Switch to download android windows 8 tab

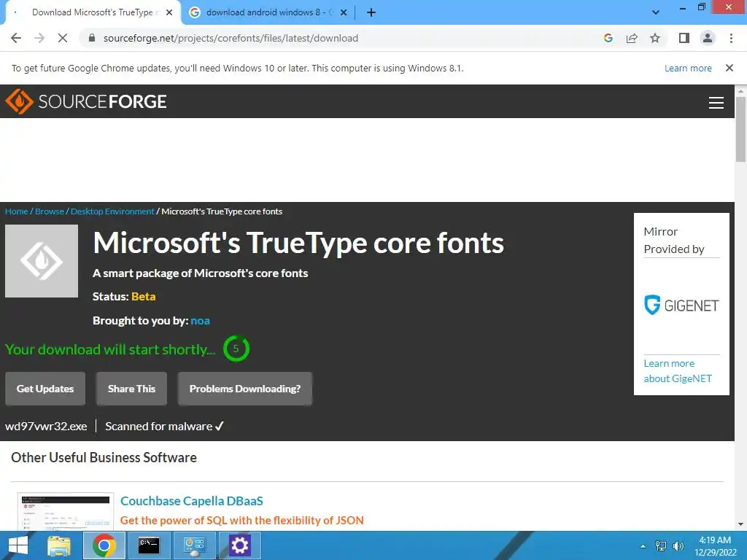(x=268, y=12)
